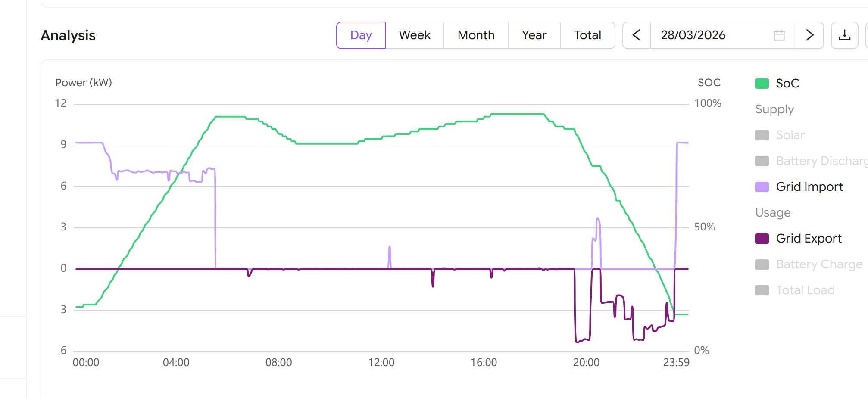The image size is (868, 398).
Task: Show the Total Load series
Action: click(x=805, y=290)
